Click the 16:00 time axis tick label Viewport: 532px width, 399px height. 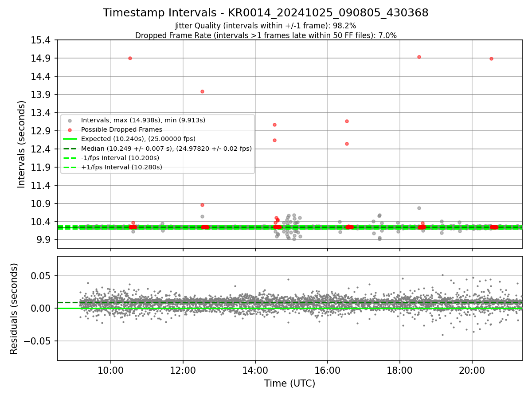coord(328,371)
